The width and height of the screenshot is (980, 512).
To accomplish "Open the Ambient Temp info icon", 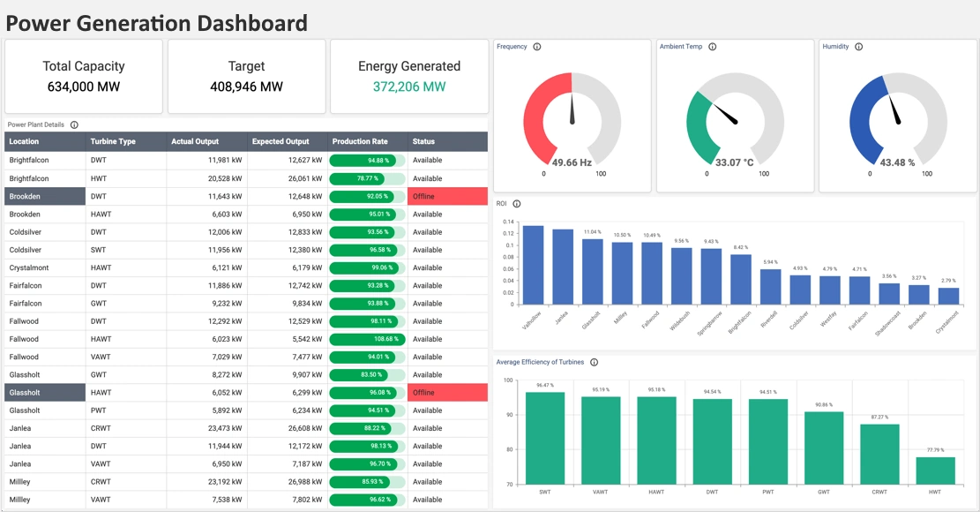I will (713, 47).
